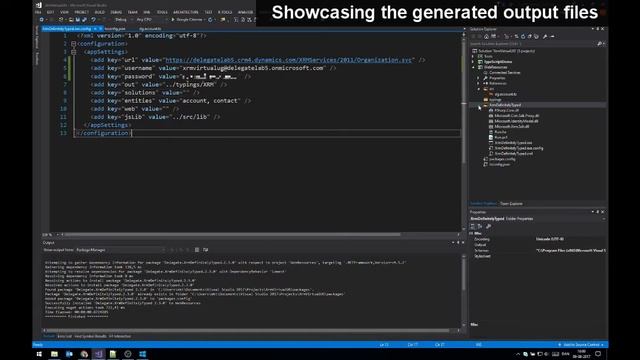Collapse the WebResources project node
The image size is (640, 360).
pos(473,67)
